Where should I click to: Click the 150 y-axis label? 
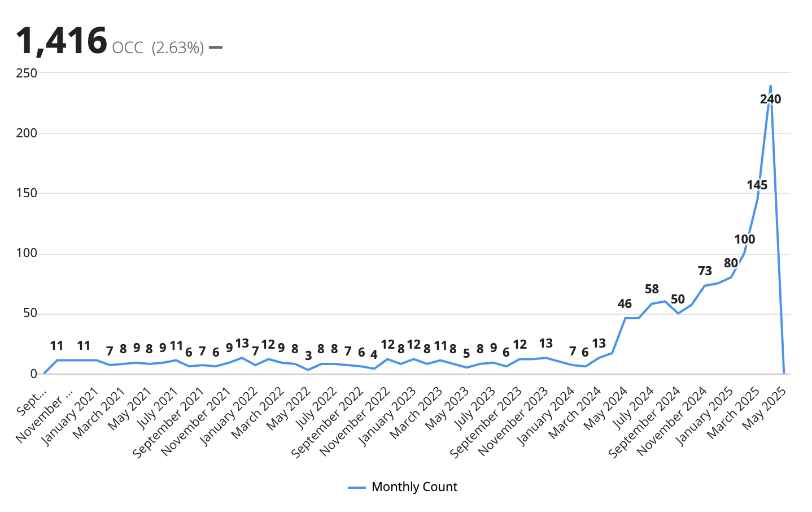coord(27,193)
